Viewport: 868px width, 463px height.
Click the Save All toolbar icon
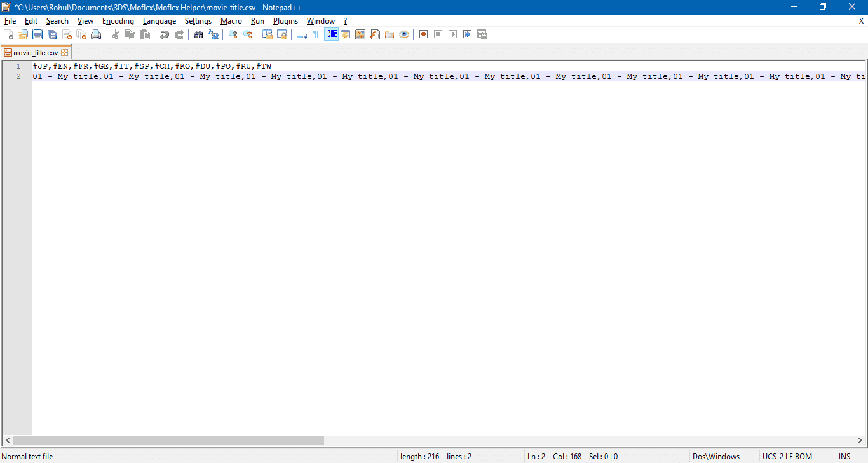click(52, 34)
